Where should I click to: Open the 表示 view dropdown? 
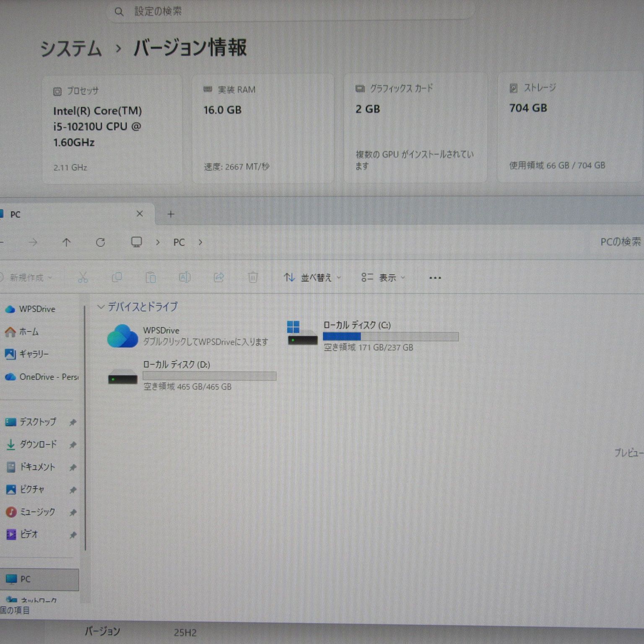coord(383,278)
